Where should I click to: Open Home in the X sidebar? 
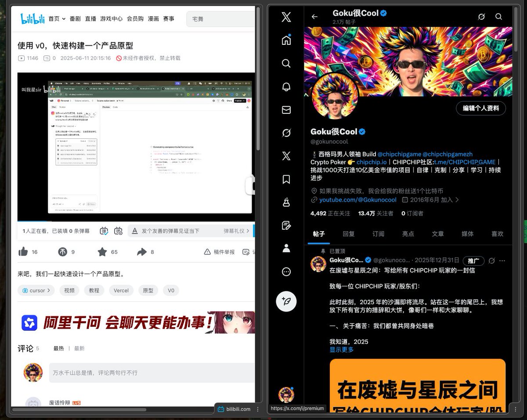point(286,40)
